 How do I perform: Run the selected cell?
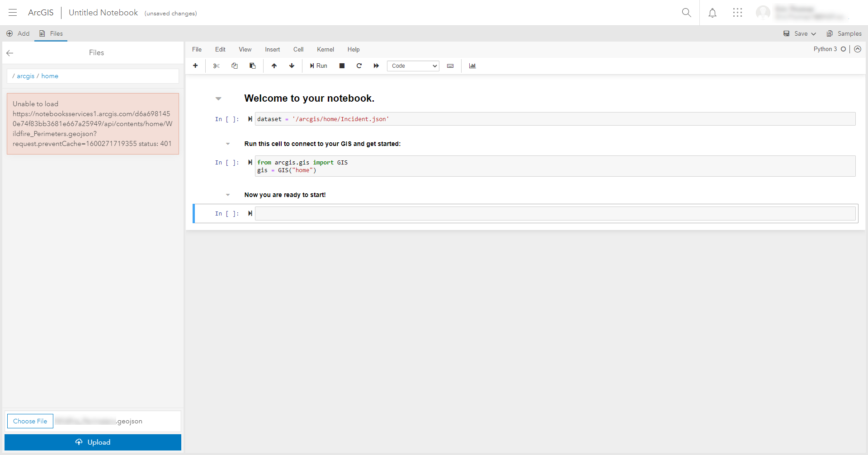[x=319, y=66]
